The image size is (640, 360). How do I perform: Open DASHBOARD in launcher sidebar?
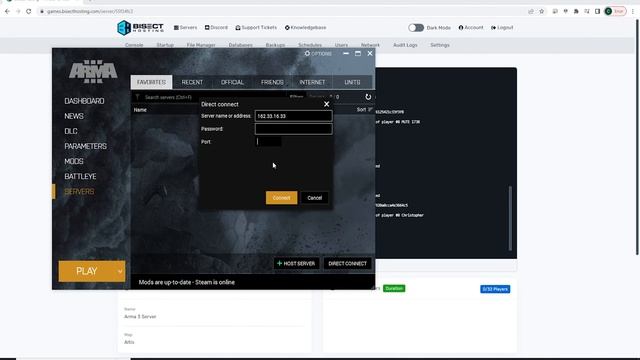point(84,101)
